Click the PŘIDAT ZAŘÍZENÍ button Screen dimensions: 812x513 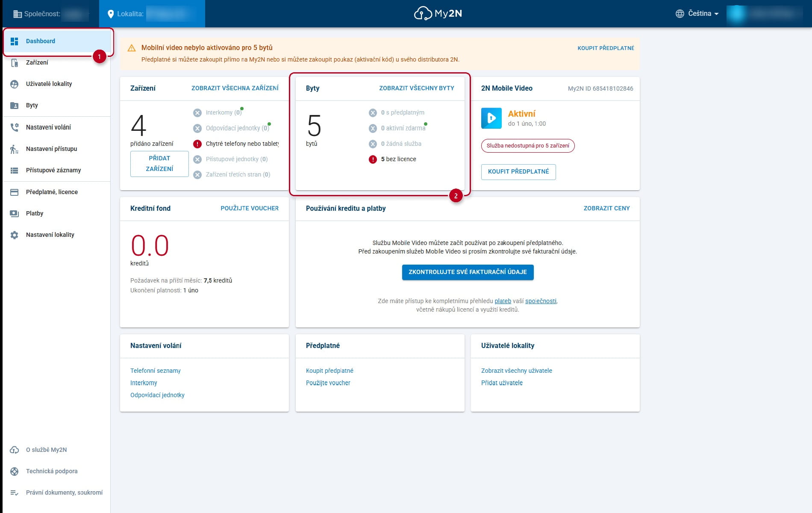[159, 164]
